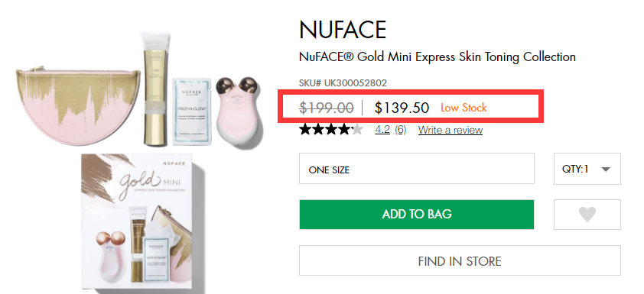644x294 pixels.
Task: Click the NUFACE brand heading
Action: point(343,30)
